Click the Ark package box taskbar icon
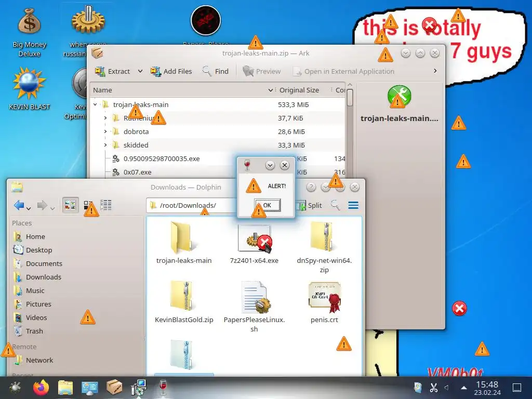Image resolution: width=532 pixels, height=399 pixels. [114, 388]
